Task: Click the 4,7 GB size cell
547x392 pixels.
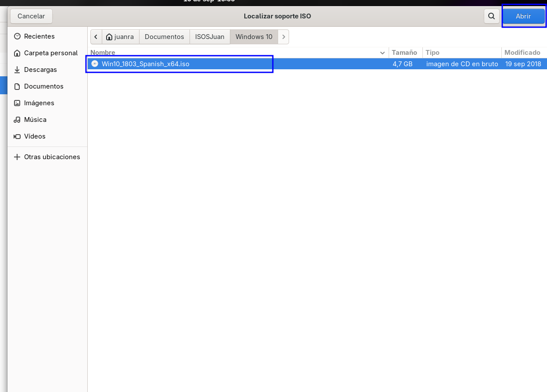Action: [403, 64]
